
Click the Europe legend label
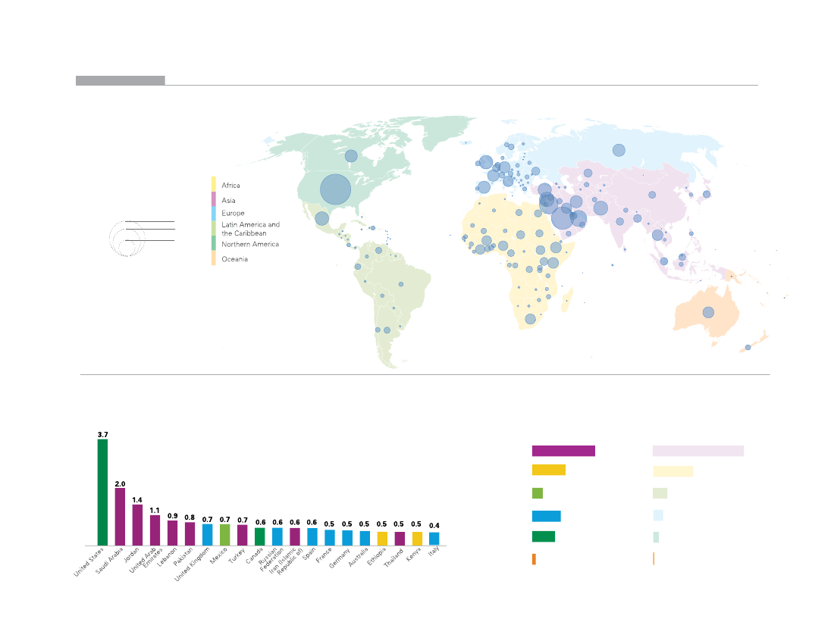(233, 214)
